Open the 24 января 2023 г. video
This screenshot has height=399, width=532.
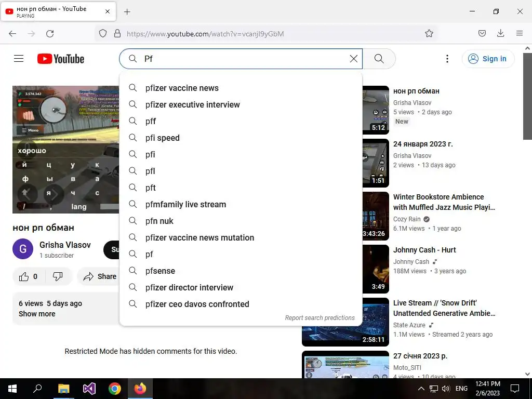click(x=423, y=144)
